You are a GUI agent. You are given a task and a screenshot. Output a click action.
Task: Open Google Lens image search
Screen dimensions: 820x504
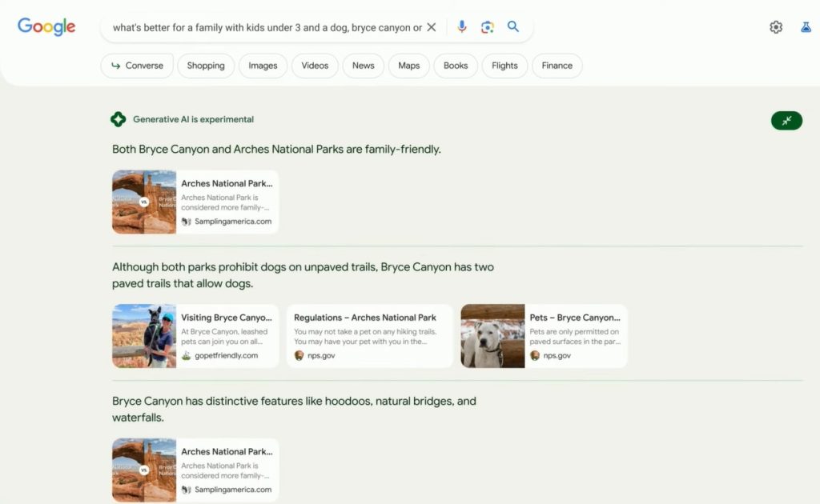click(487, 27)
